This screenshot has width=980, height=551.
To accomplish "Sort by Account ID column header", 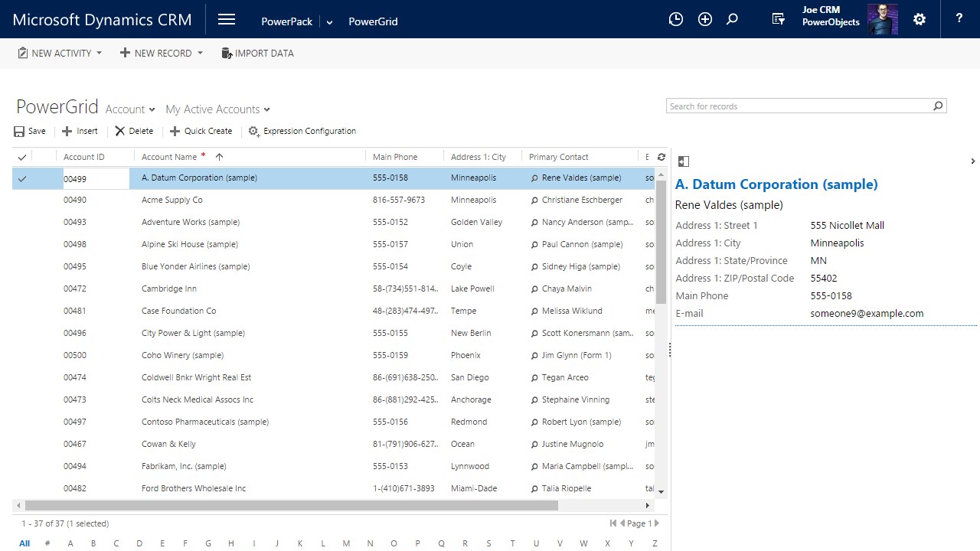I will [84, 157].
